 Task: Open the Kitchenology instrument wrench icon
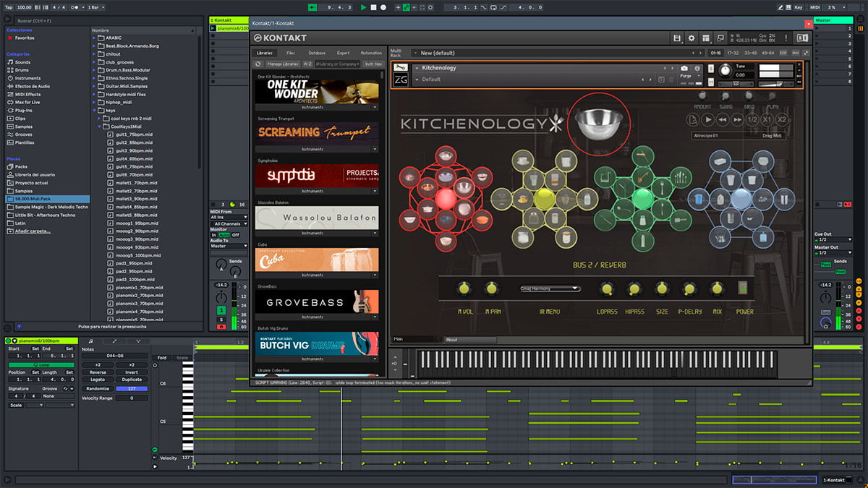(x=401, y=68)
